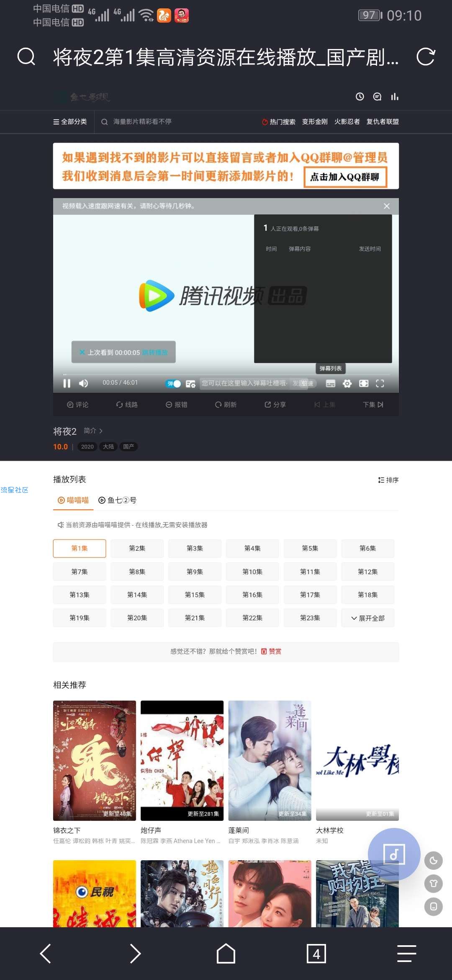Open 评论 comments below the player
The width and height of the screenshot is (452, 980).
(78, 405)
